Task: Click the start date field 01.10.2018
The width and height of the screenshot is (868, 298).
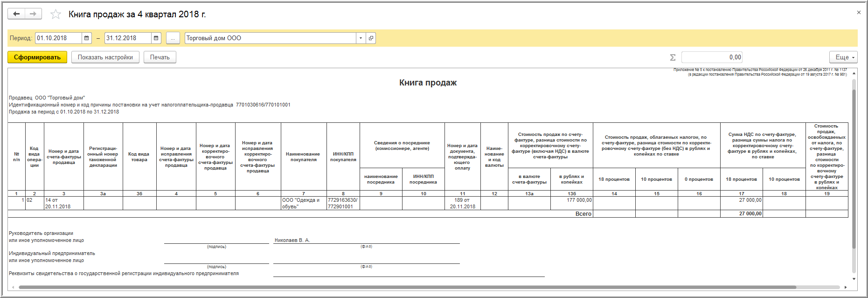Action: point(59,38)
